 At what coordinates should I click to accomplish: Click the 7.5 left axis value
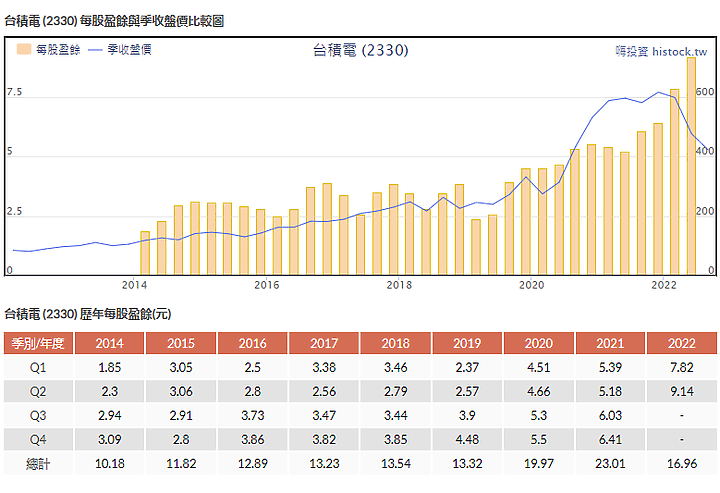(14, 92)
